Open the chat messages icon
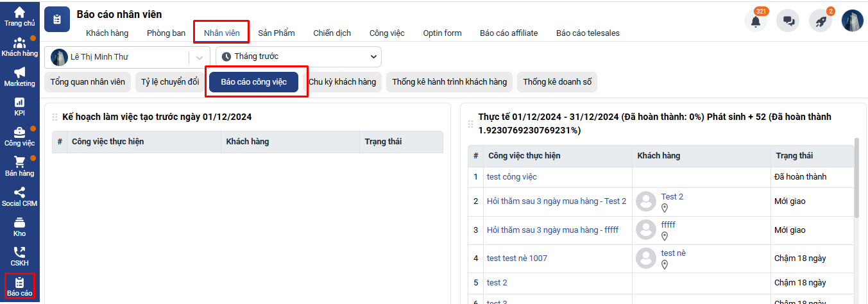Viewport: 868px width, 304px height. tap(788, 21)
